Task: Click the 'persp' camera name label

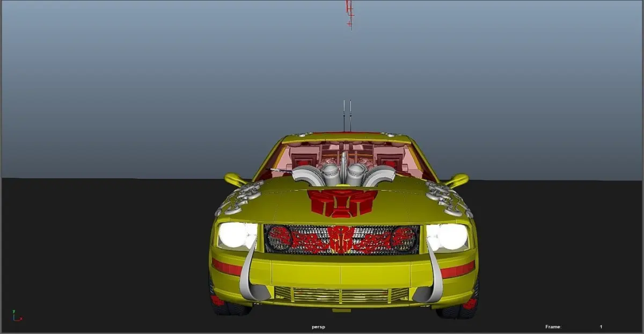Action: click(x=319, y=326)
